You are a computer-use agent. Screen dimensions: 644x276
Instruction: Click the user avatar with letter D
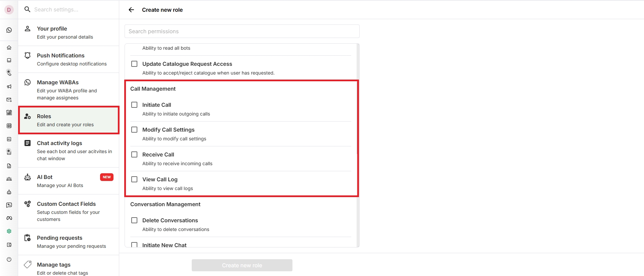9,10
